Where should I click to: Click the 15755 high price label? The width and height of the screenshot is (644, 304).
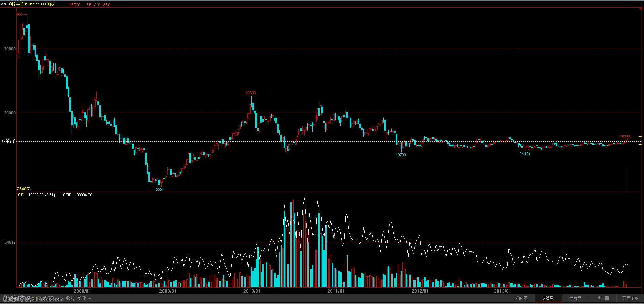coord(625,137)
